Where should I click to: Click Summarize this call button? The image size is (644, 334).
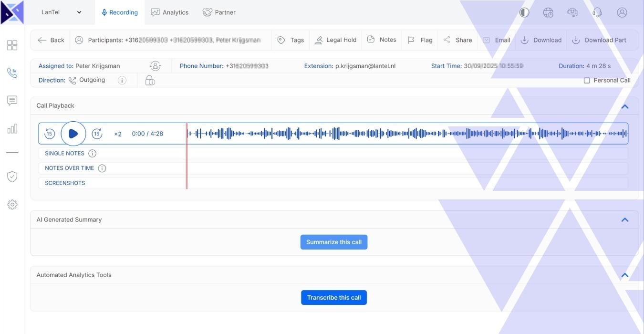pyautogui.click(x=334, y=242)
